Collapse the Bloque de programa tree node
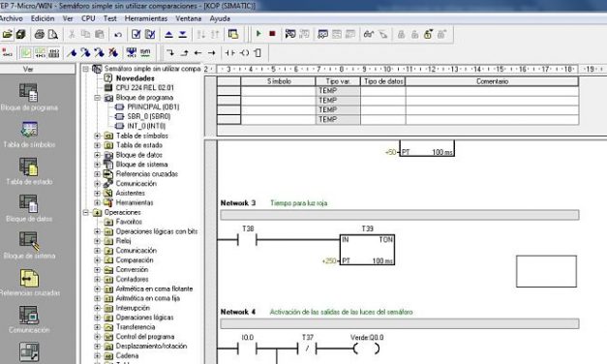Screen dimensions: 607x364 (x=97, y=98)
